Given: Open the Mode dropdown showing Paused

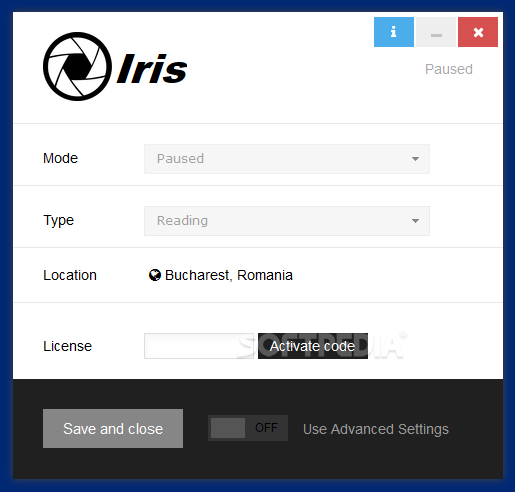Looking at the screenshot, I should (x=287, y=159).
